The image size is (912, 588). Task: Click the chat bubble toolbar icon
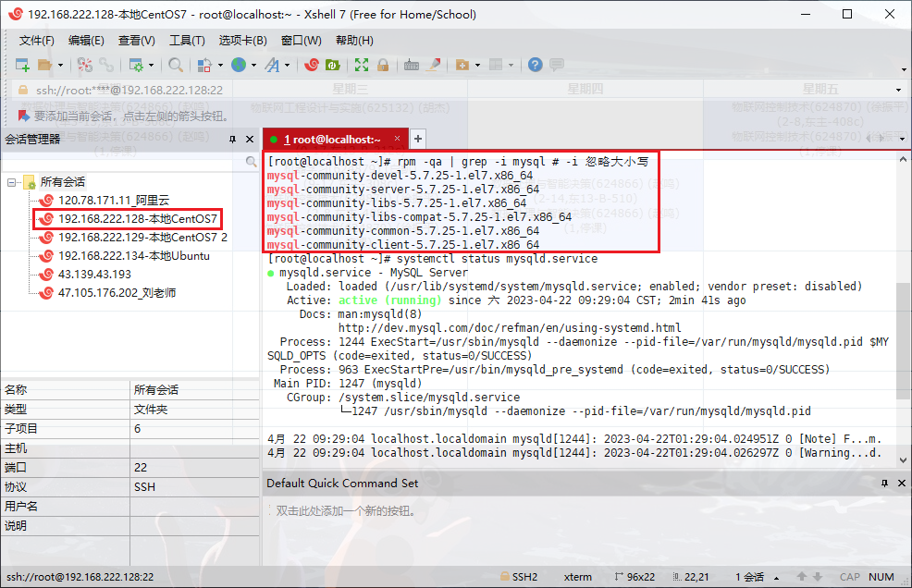click(557, 65)
